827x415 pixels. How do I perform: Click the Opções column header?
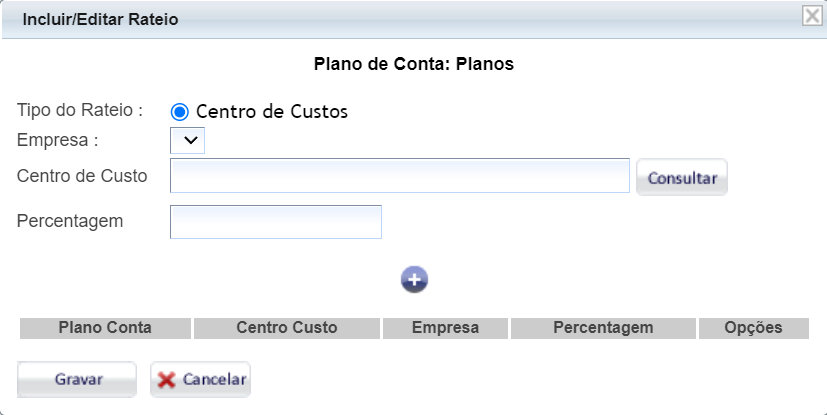coord(753,328)
